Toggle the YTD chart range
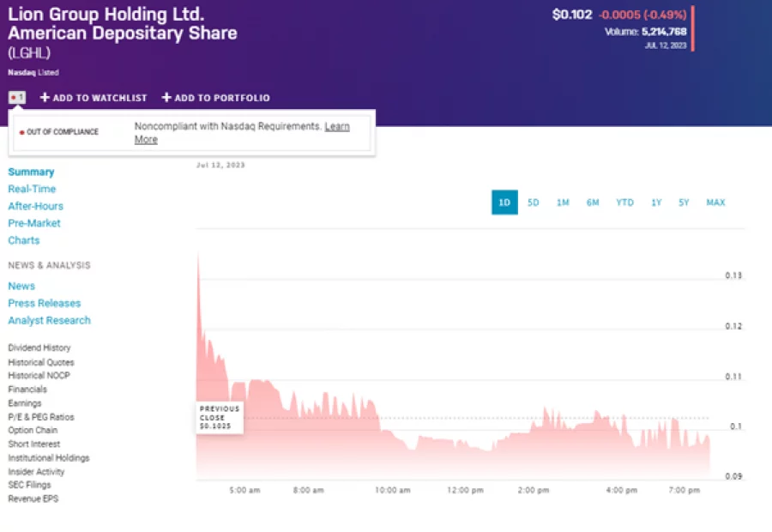 click(x=624, y=203)
